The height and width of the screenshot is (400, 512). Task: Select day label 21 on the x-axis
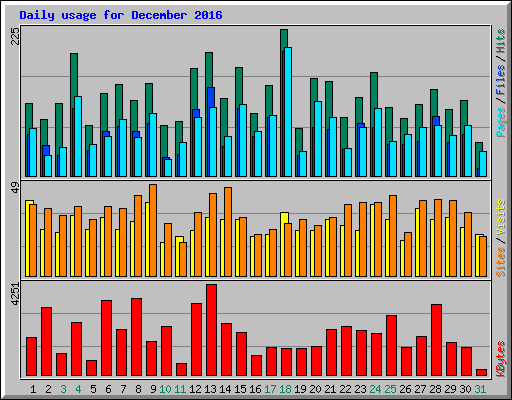click(x=330, y=389)
